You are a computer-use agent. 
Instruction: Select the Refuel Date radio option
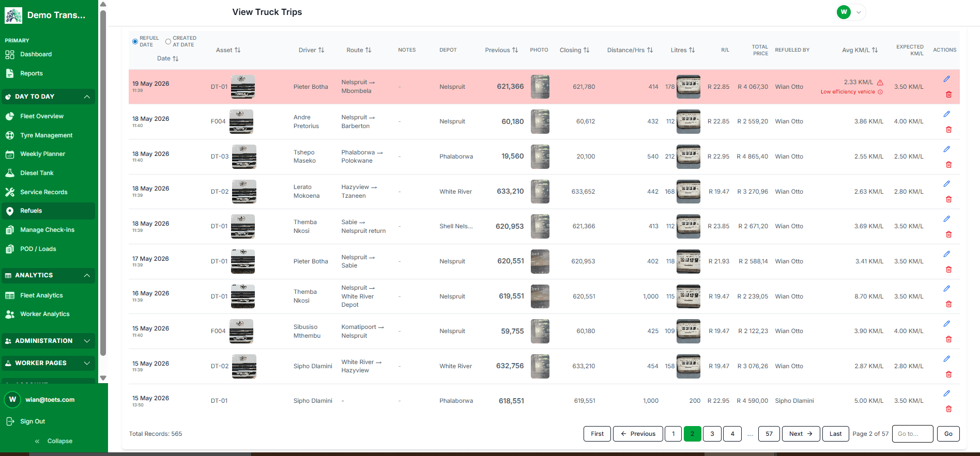[135, 41]
